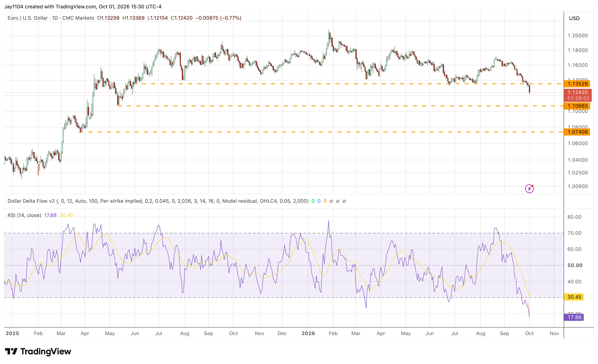Click the 1.04000 price scale label
Viewport: 598px width, 364px height.
[578, 160]
